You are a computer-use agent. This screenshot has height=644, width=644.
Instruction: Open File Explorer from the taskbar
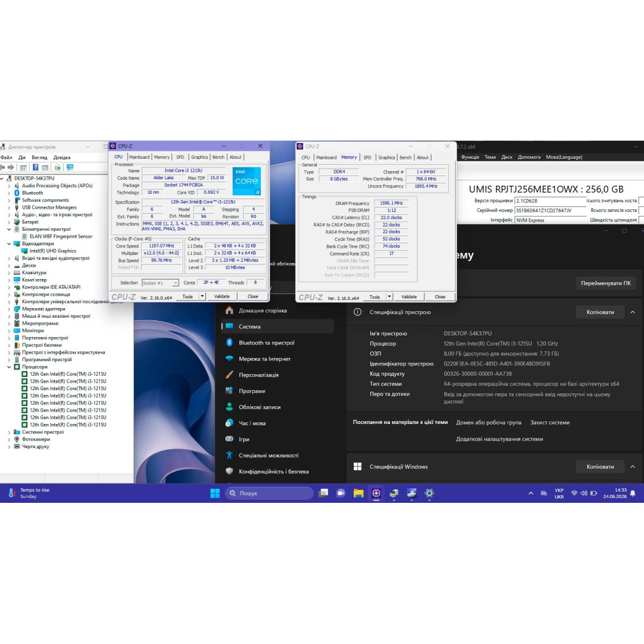358,493
